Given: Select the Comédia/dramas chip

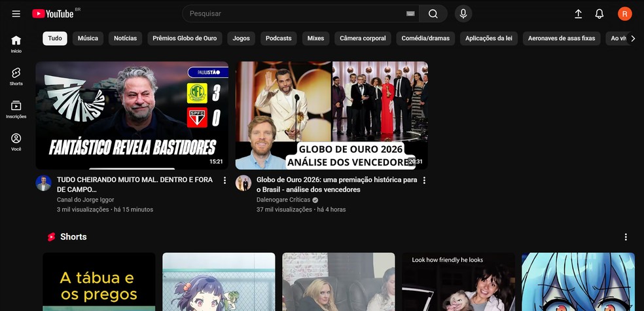Looking at the screenshot, I should [425, 38].
